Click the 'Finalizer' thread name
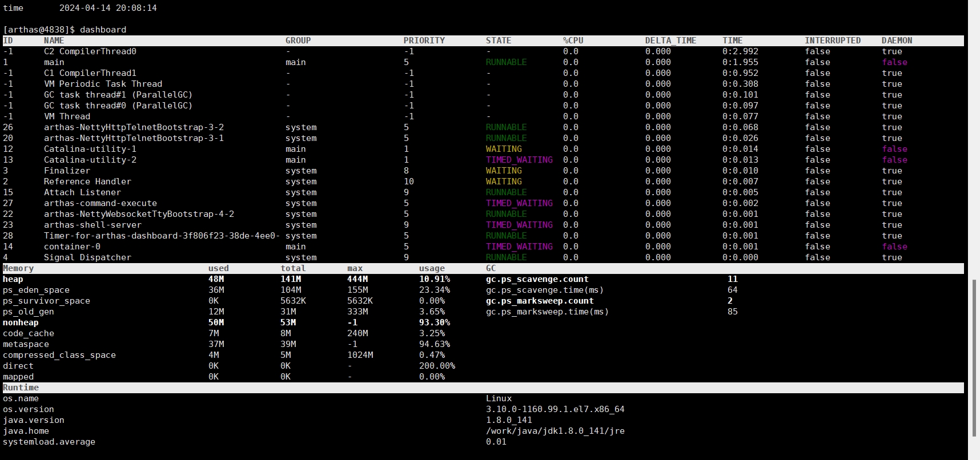This screenshot has width=980, height=460. point(67,171)
